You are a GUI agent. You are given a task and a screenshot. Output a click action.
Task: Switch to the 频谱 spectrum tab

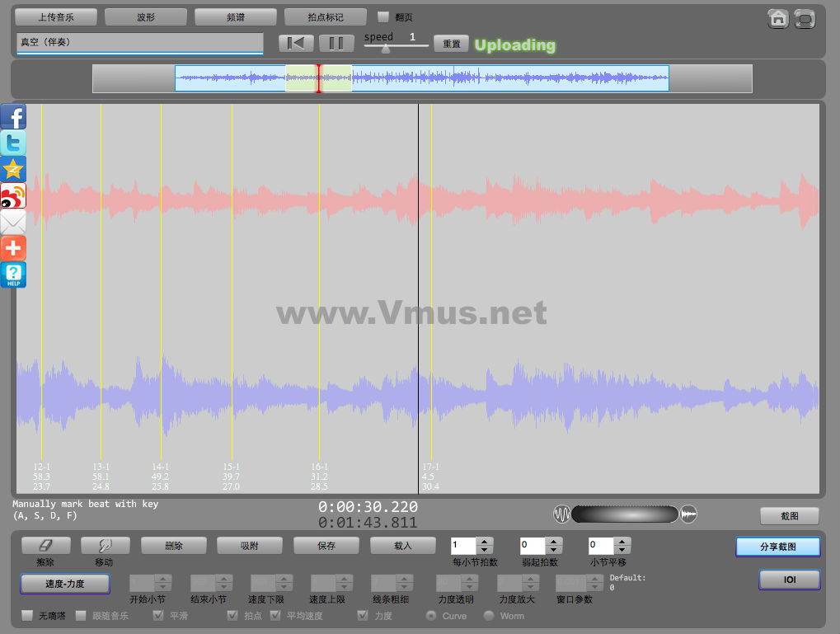point(236,17)
